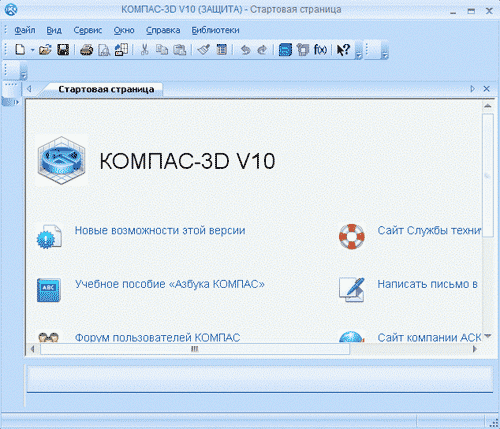The image size is (500, 429).
Task: Open Сайт компании АСКОН link
Action: (x=429, y=337)
